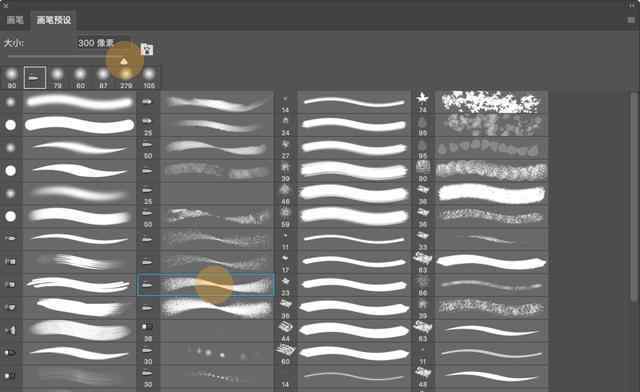Collapse the panel with double arrows
Image resolution: width=640 pixels, height=392 pixels.
tap(631, 5)
